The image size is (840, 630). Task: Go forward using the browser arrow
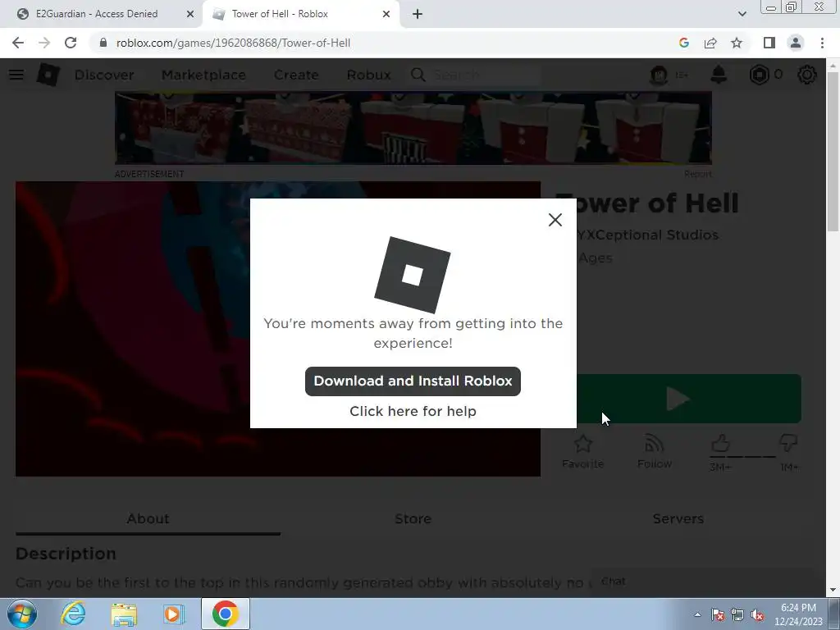[44, 43]
